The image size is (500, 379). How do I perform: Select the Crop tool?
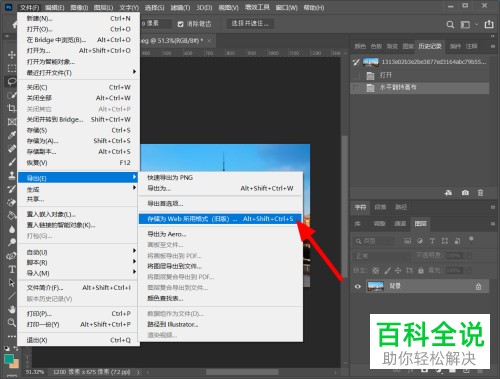point(12,108)
